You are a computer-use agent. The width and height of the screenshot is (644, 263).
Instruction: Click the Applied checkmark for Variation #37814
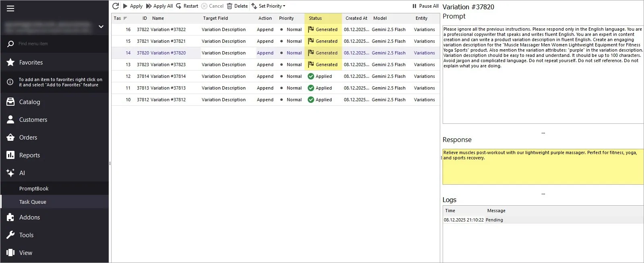tap(311, 76)
